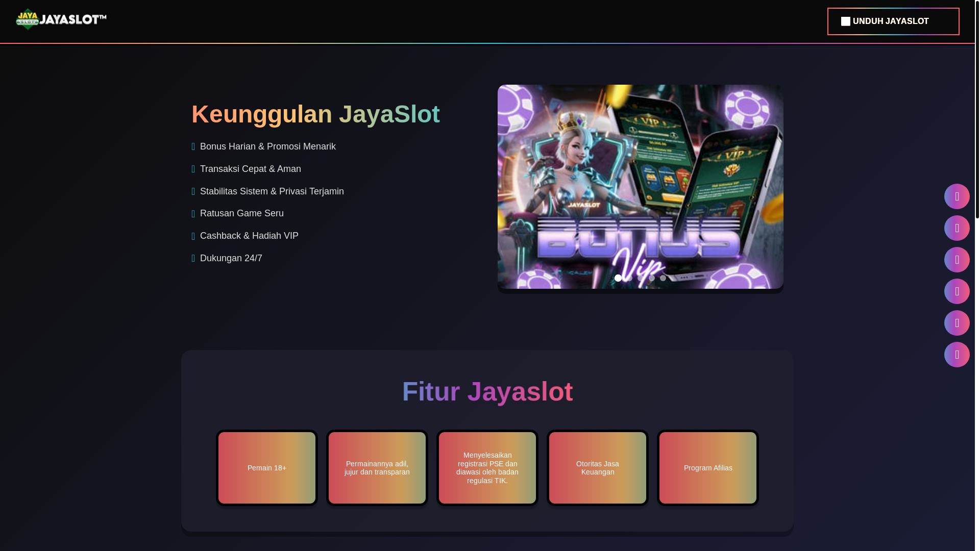
Task: Click the small white icon inside UNDUH JAYASLOT button
Action: tap(846, 21)
